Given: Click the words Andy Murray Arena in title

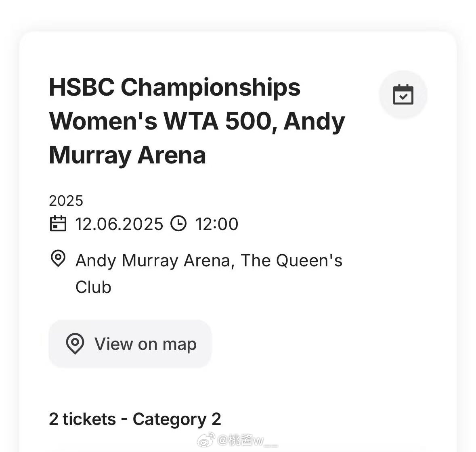Looking at the screenshot, I should pyautogui.click(x=197, y=138).
